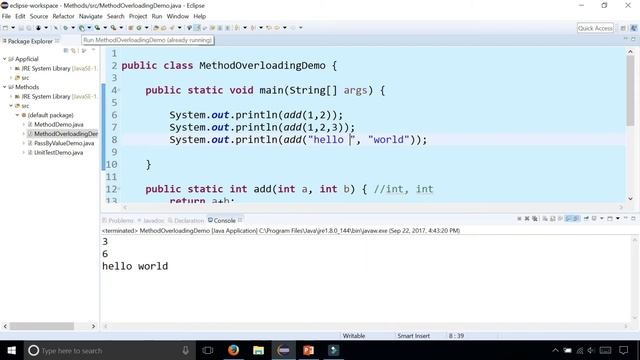This screenshot has width=640, height=360.
Task: Click the Debug bug icon in toolbar
Action: click(65, 28)
